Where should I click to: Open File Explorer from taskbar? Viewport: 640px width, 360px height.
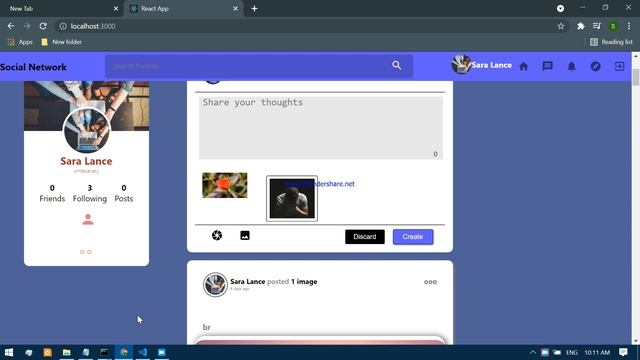tap(67, 352)
